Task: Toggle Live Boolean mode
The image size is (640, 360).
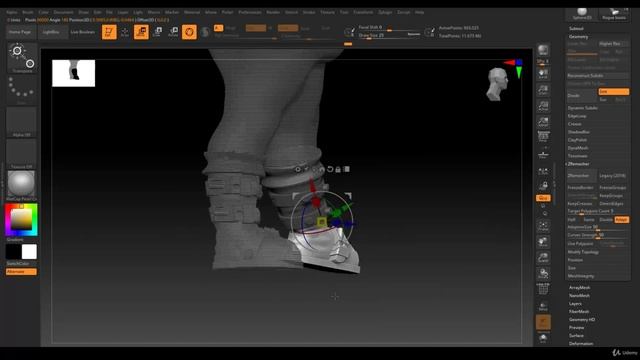Action: tap(82, 32)
